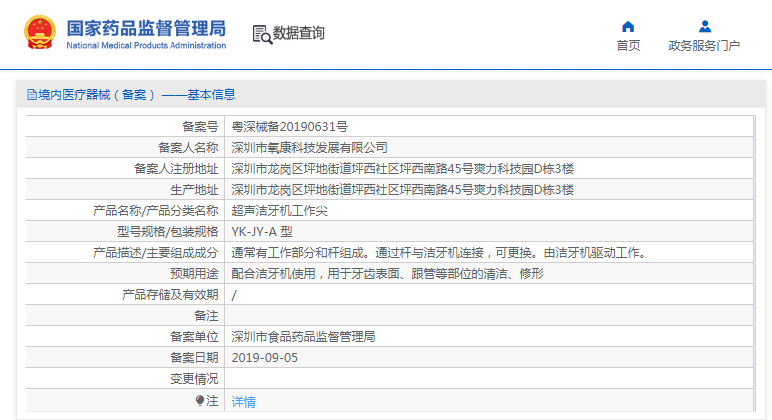Click National Medical Products Administration text
Viewport: 772px width, 420px height.
pos(146,45)
